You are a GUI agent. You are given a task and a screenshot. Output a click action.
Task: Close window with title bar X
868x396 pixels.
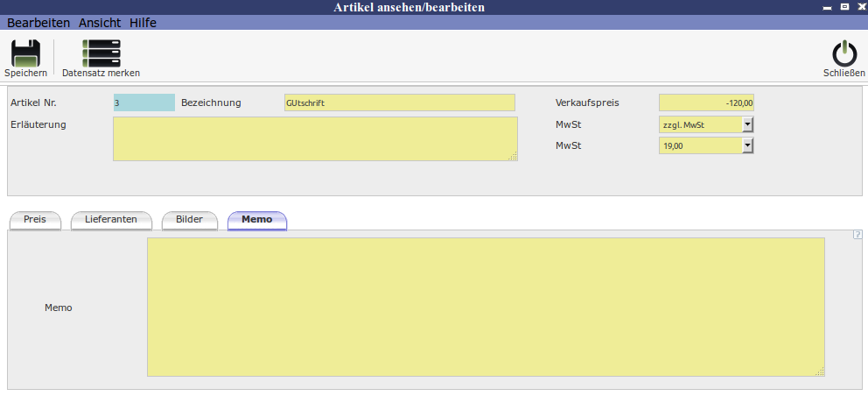tap(859, 7)
